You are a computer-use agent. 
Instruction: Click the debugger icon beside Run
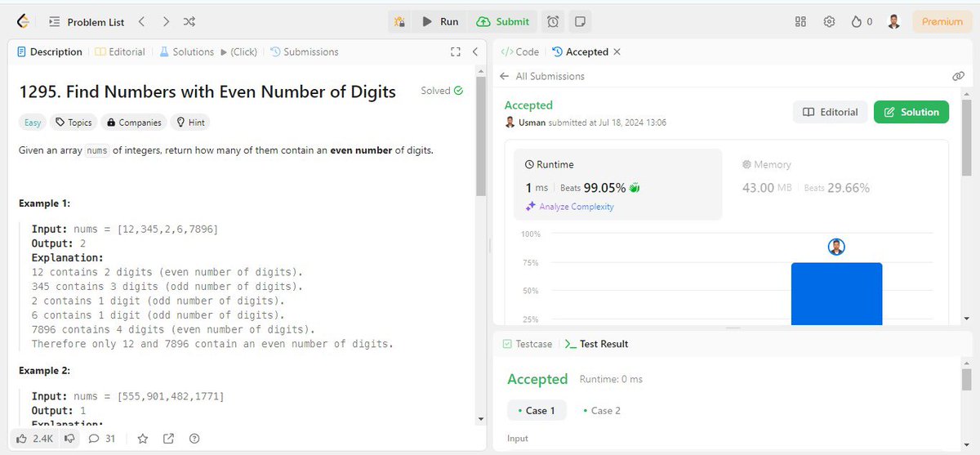tap(399, 22)
